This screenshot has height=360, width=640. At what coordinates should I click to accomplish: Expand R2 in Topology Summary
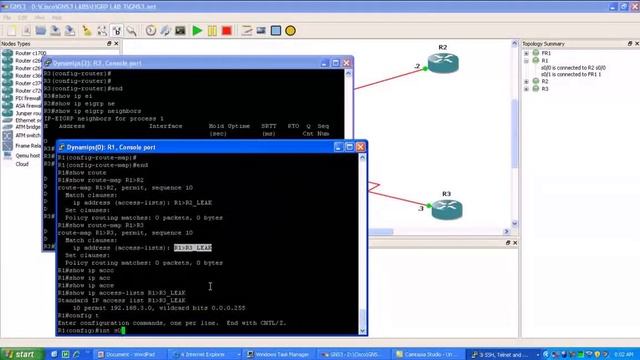(527, 82)
